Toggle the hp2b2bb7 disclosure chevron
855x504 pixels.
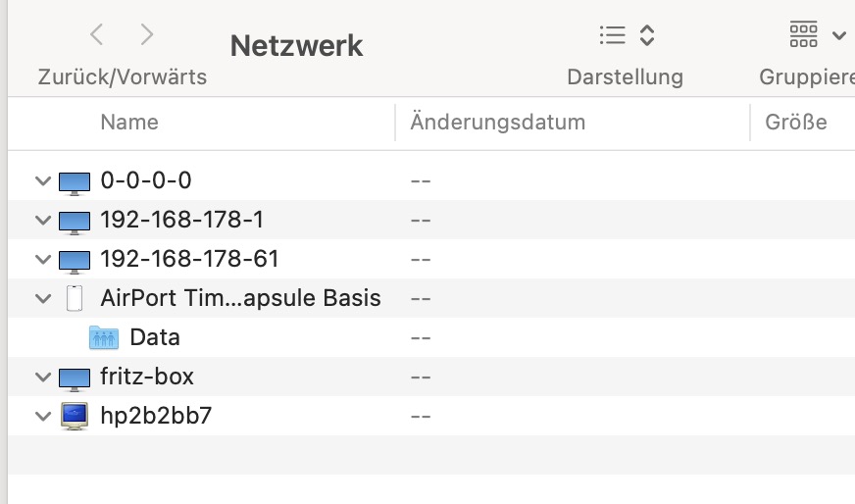pos(42,417)
